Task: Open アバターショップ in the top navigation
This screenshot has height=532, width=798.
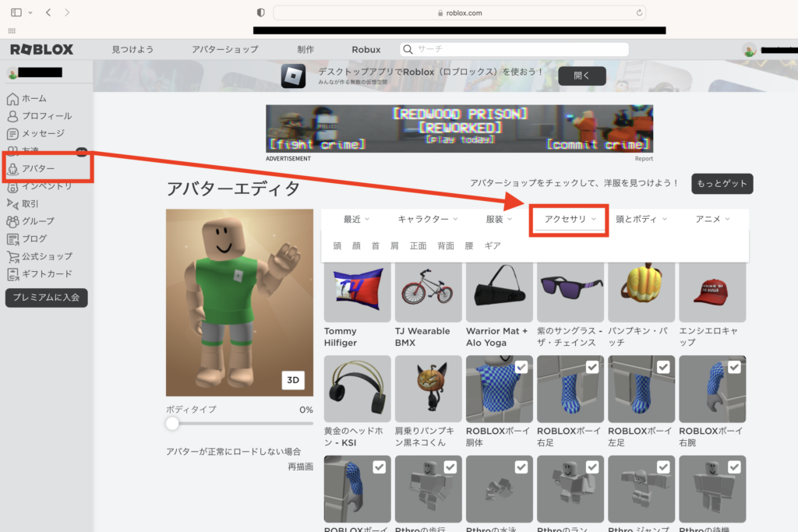Action: pos(225,49)
